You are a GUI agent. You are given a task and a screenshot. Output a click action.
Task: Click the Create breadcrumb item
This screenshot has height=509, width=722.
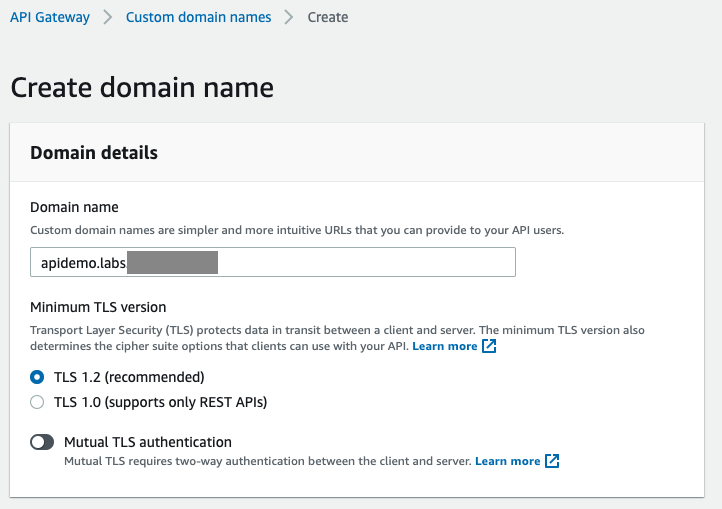point(328,17)
